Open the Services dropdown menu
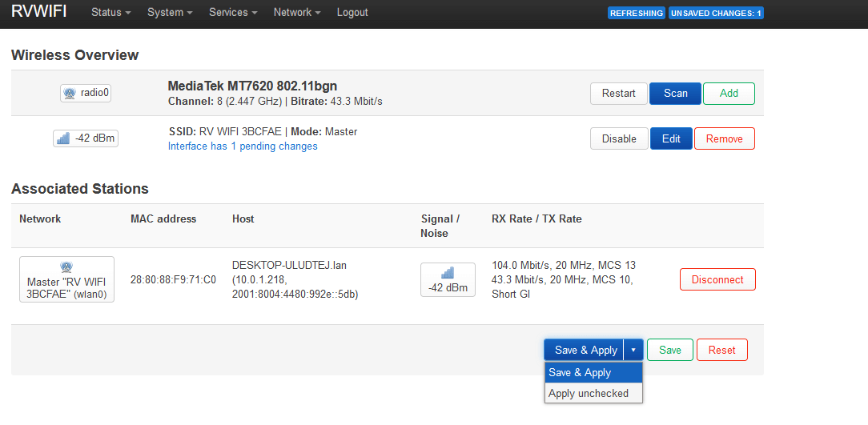 tap(233, 13)
